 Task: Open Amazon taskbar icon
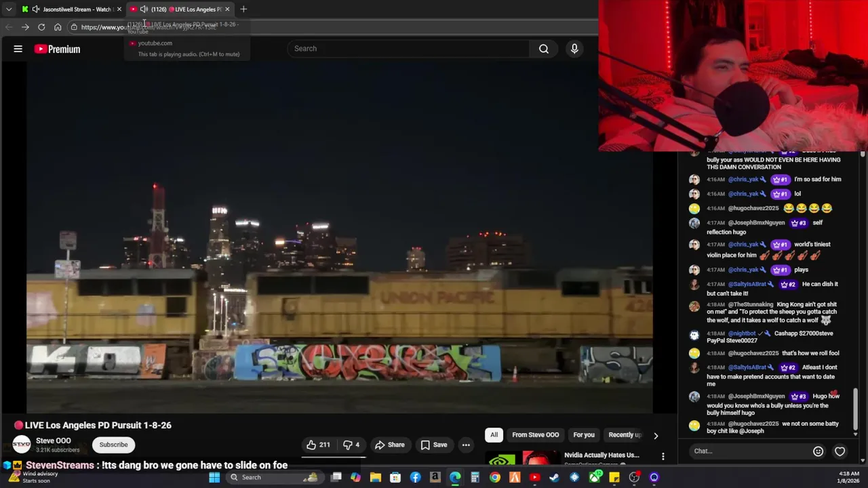tap(435, 477)
